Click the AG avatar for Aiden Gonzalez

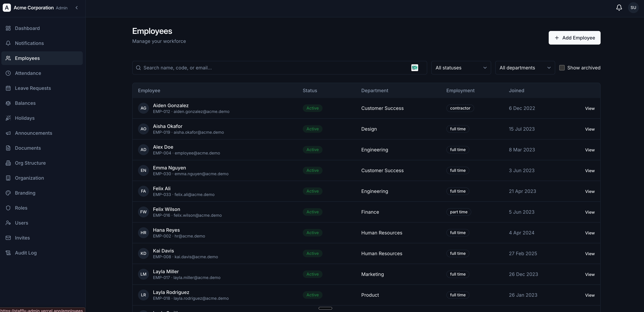[143, 108]
